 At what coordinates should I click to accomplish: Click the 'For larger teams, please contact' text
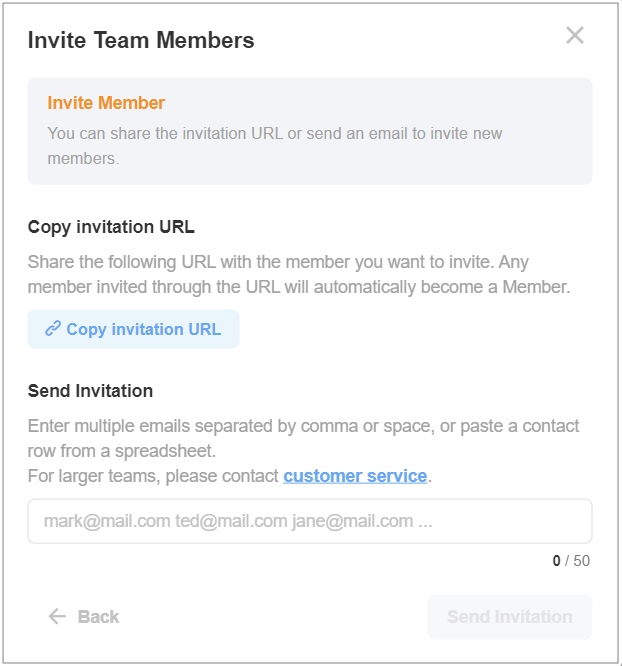click(x=155, y=476)
